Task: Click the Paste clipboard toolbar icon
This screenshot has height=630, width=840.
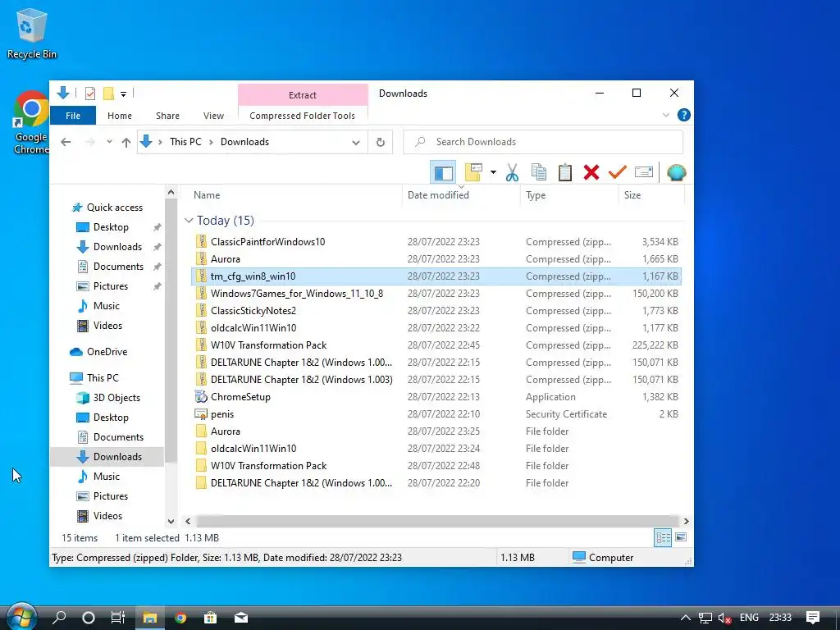Action: [x=565, y=172]
